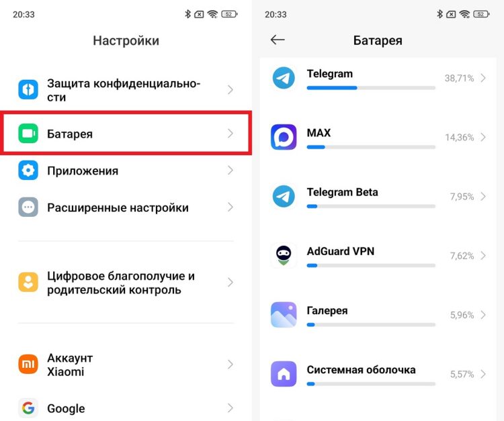Tap the green Батарея settings icon
Screen dimensions: 504x421
point(28,133)
